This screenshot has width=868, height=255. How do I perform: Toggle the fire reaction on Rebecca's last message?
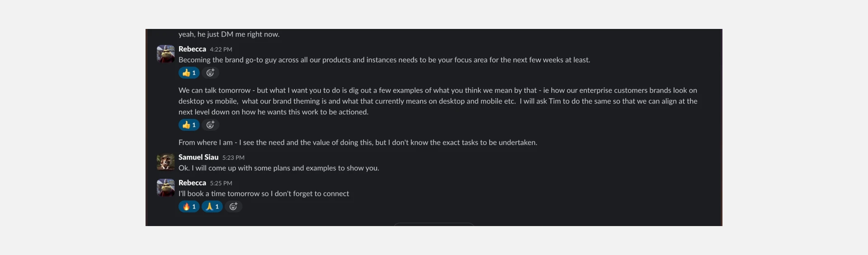point(189,207)
